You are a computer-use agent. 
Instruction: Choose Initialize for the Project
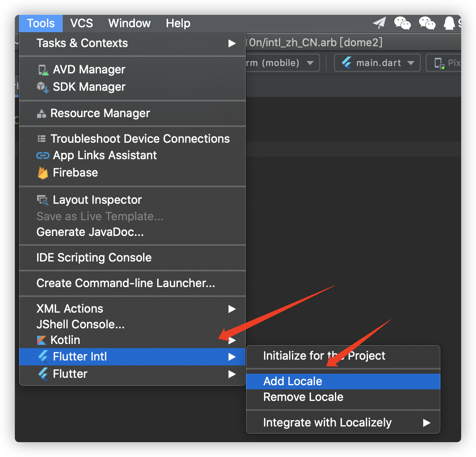(x=343, y=356)
